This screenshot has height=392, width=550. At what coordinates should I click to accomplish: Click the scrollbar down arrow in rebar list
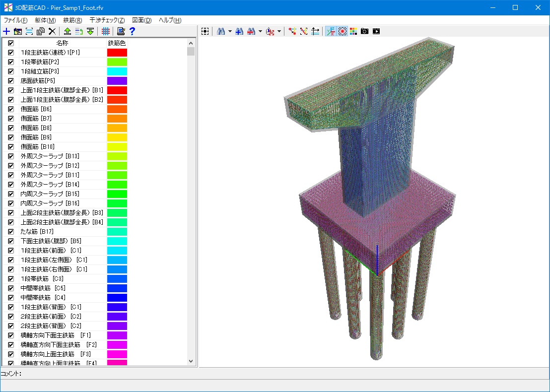(x=191, y=361)
